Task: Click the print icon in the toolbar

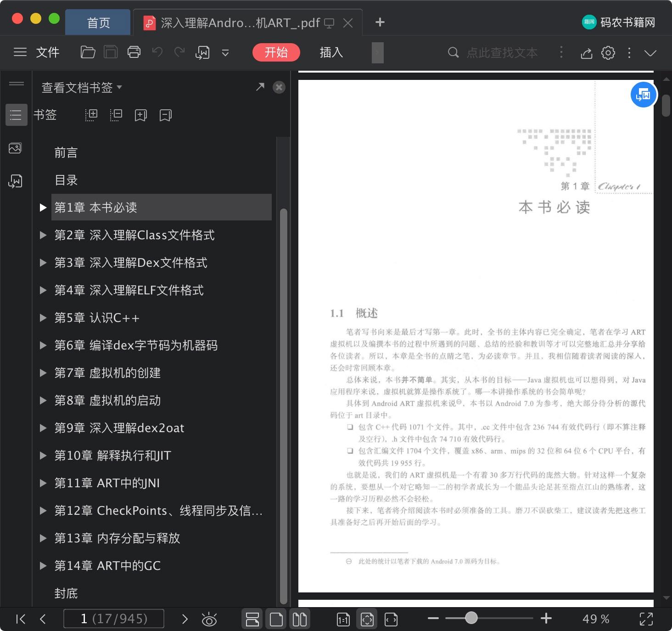Action: point(134,52)
